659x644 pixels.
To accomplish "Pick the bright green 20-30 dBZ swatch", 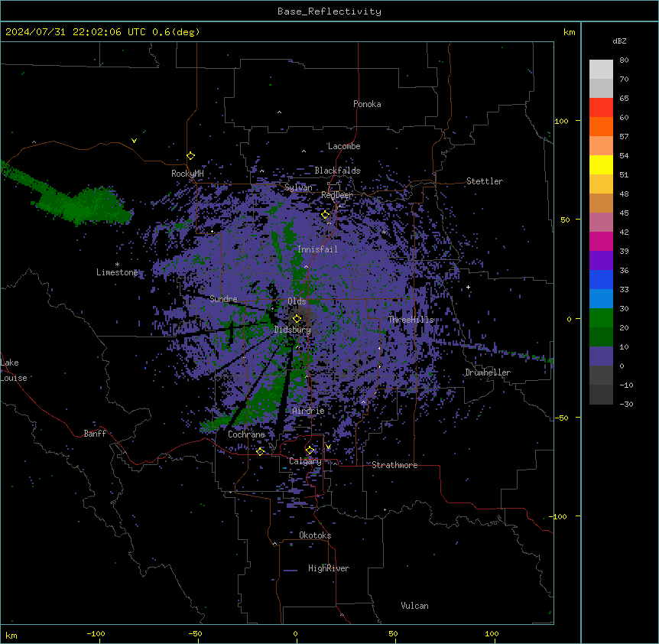I will click(601, 318).
